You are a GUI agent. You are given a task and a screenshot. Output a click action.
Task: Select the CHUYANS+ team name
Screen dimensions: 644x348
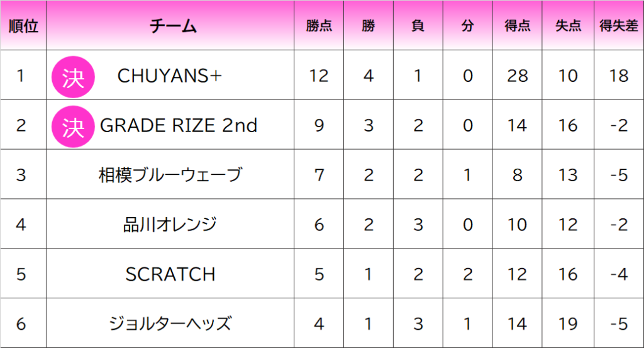pos(170,76)
